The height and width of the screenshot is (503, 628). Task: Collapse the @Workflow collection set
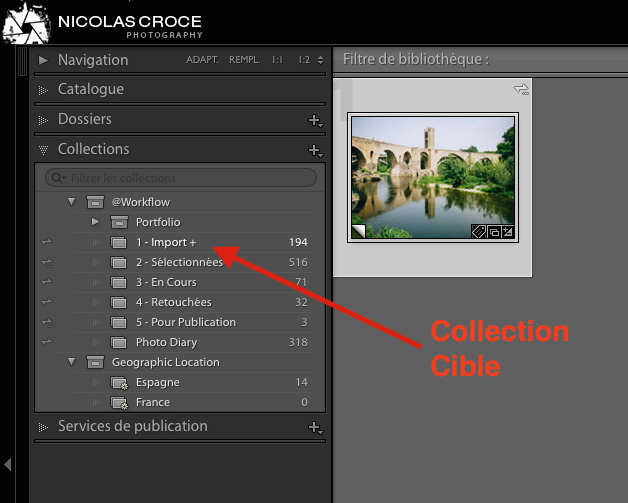71,202
